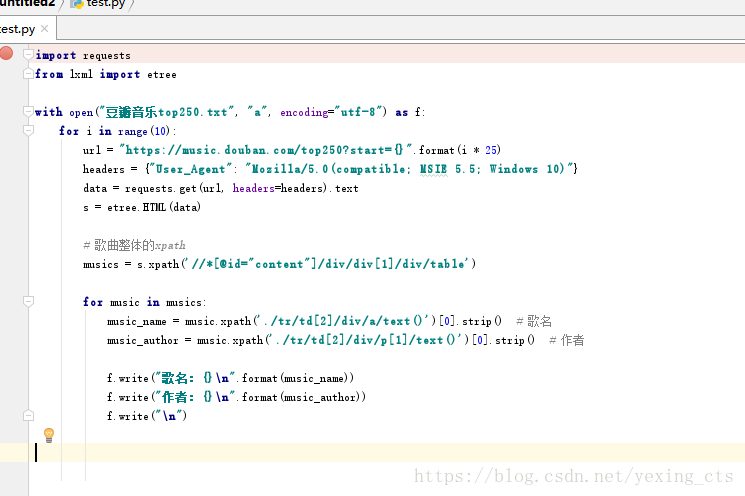Click the music.douban.com URL string
The width and height of the screenshot is (745, 496).
pyautogui.click(x=266, y=150)
